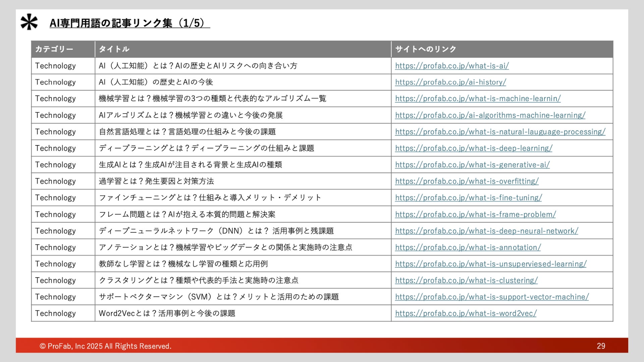The width and height of the screenshot is (644, 362).
Task: Click the サイトへのリンク column header
Action: click(x=425, y=49)
